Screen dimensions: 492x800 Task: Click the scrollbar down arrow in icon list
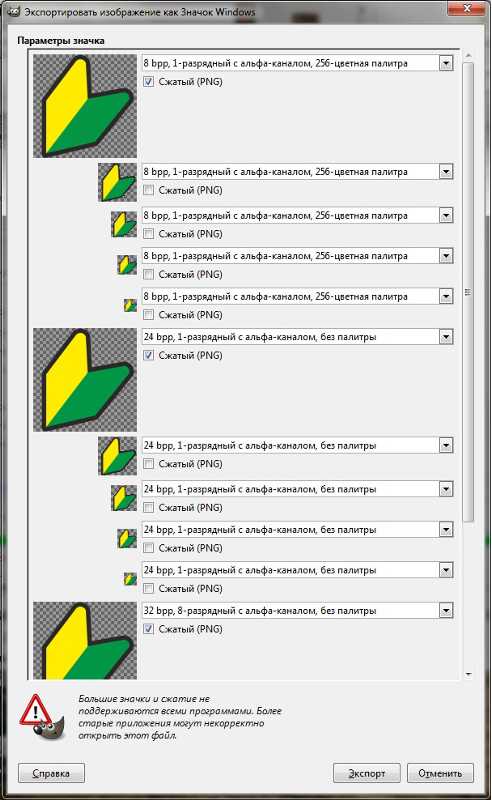(x=468, y=674)
